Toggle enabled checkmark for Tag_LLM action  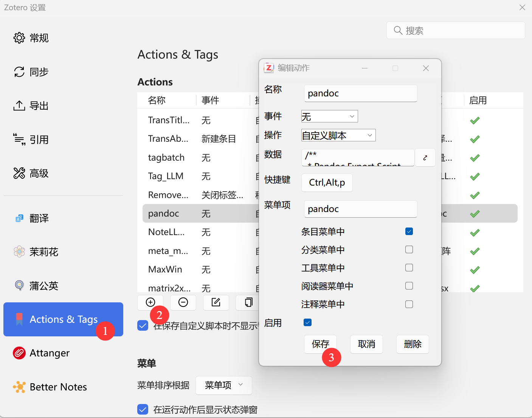click(x=475, y=176)
